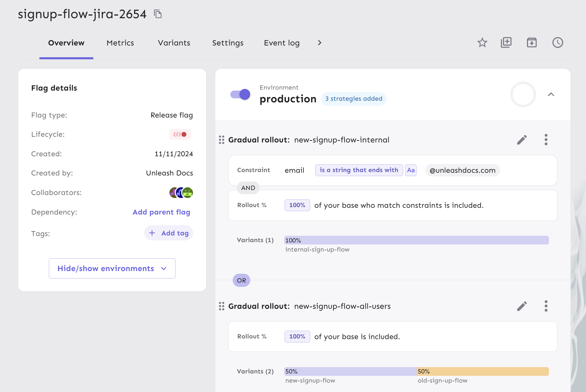Click the Add parent flag link
This screenshot has height=392, width=586.
coord(161,212)
